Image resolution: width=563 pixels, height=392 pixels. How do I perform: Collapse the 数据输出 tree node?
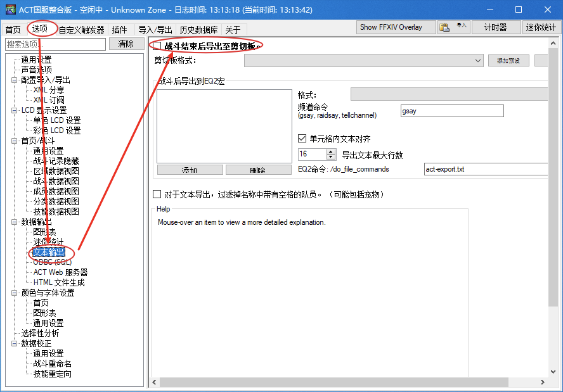(x=15, y=222)
